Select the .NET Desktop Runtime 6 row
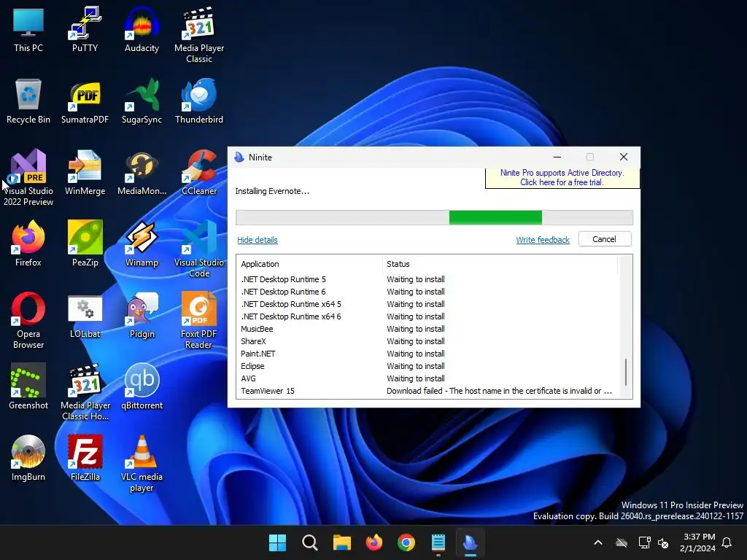 coord(429,292)
